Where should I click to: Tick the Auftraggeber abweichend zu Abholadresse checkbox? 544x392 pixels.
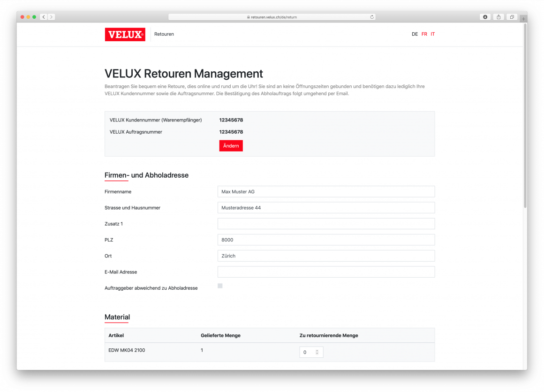tap(220, 286)
